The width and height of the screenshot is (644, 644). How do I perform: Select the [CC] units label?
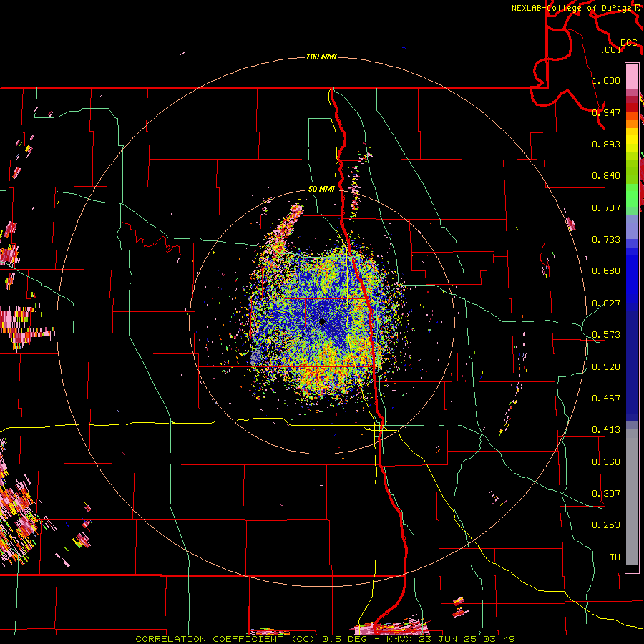[610, 49]
